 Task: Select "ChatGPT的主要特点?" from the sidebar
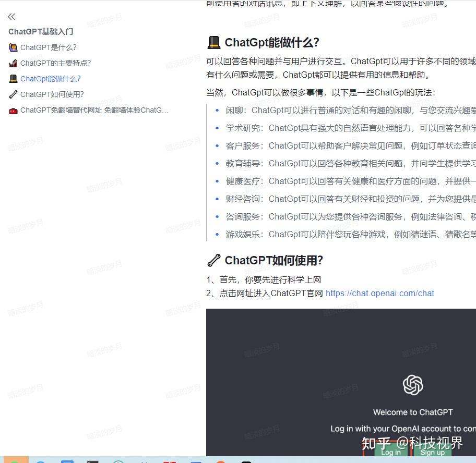click(x=55, y=63)
